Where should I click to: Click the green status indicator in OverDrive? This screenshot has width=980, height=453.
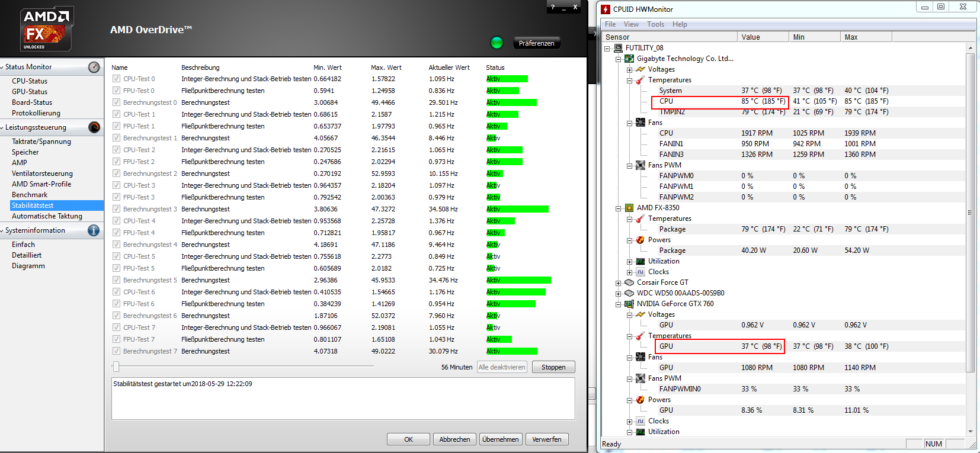pyautogui.click(x=497, y=43)
